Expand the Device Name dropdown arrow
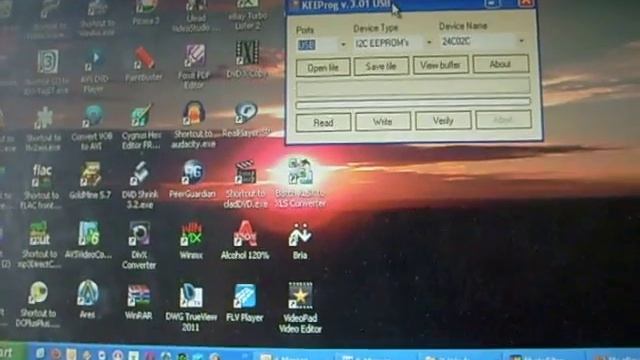 [x=521, y=41]
